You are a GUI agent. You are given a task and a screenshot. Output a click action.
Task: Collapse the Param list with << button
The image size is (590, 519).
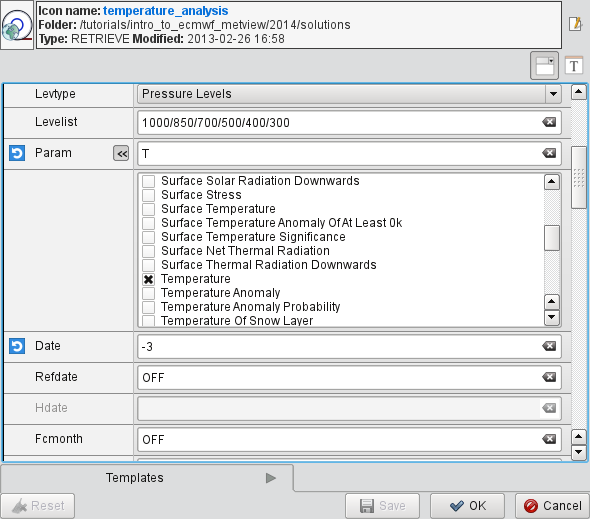click(121, 154)
